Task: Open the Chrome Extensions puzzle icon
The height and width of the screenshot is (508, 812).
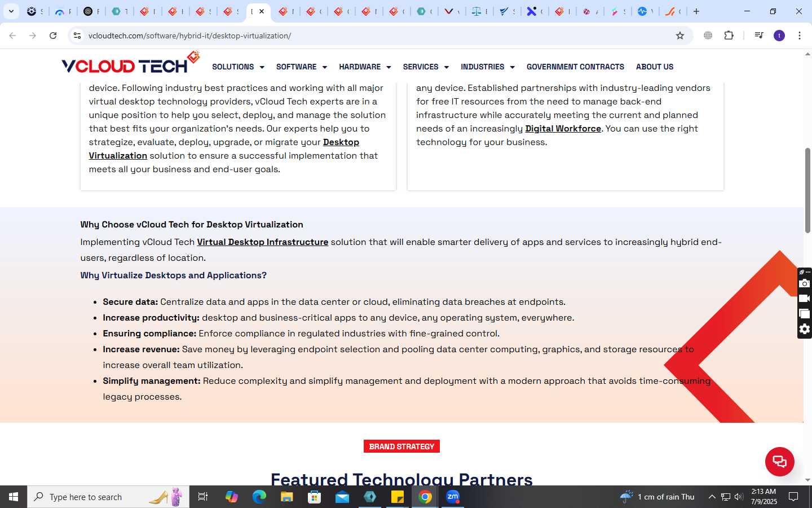Action: [x=729, y=36]
